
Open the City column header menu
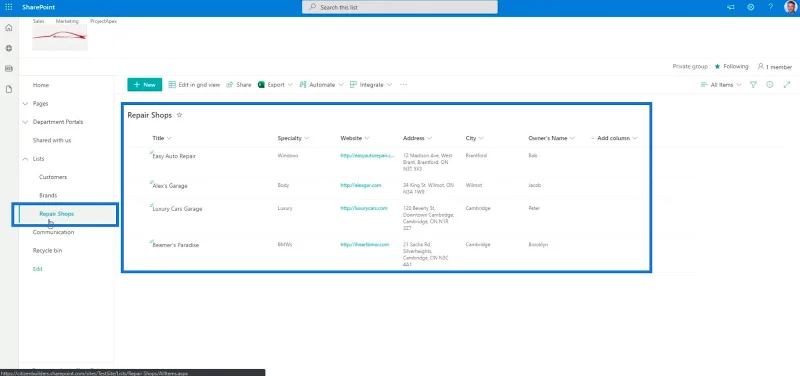click(x=474, y=138)
